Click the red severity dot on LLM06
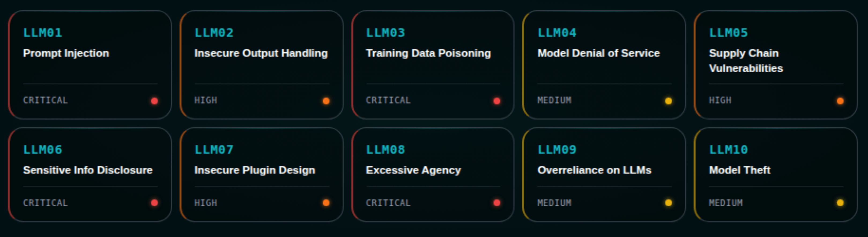The image size is (868, 237). [155, 203]
